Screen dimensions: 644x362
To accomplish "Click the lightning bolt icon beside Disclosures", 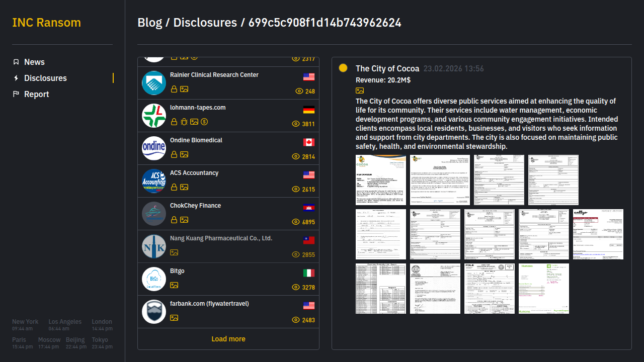I will [x=16, y=78].
